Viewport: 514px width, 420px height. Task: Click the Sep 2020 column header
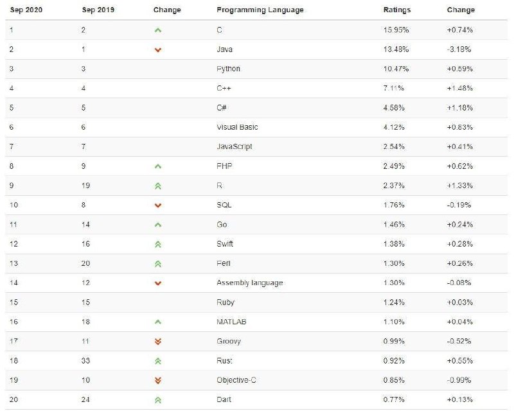tap(26, 10)
